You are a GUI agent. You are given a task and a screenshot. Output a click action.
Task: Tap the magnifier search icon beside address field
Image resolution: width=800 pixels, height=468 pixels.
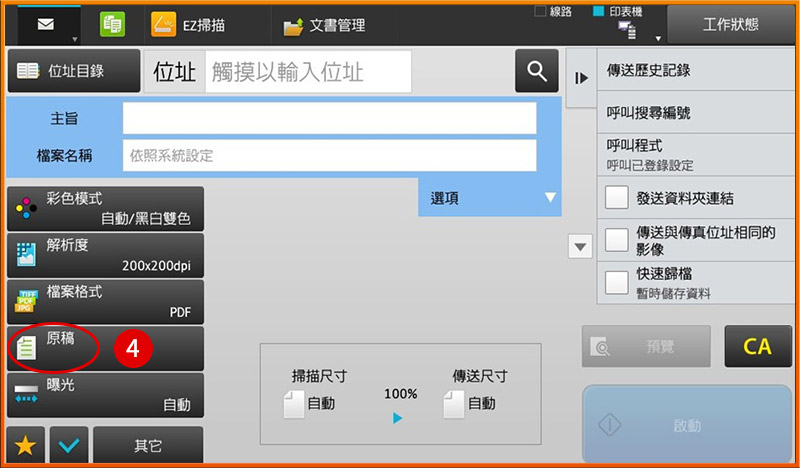pyautogui.click(x=537, y=70)
